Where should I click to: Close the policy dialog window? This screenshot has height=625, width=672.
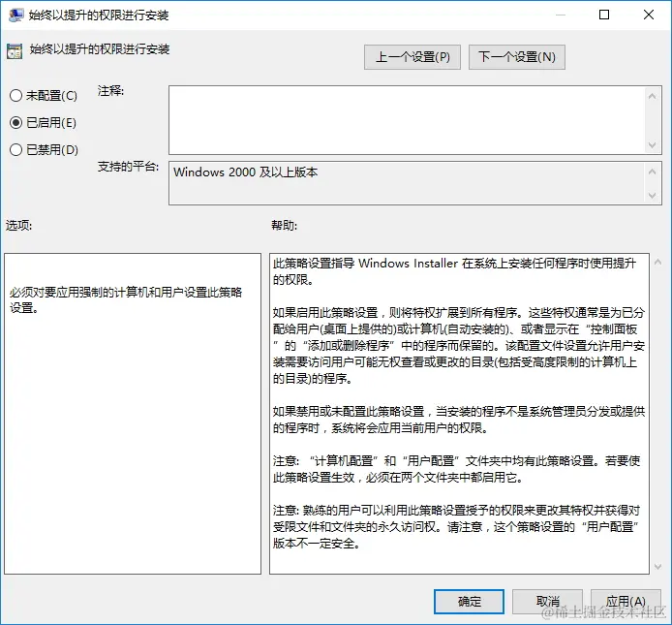(649, 15)
